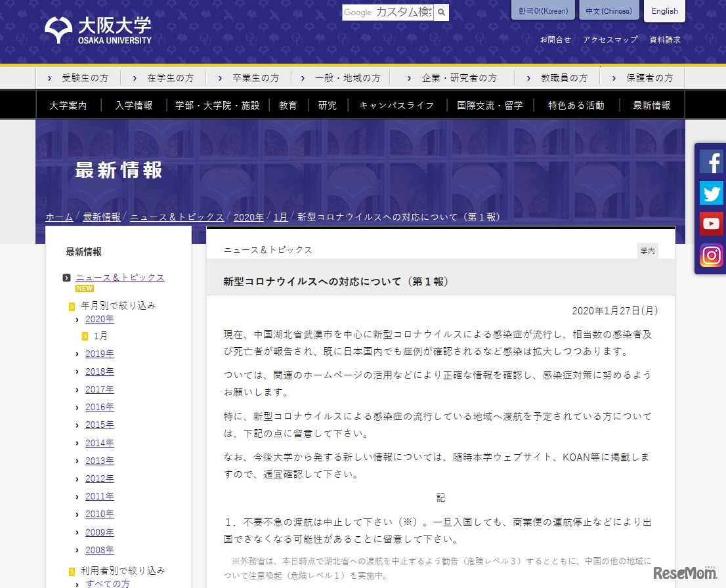Open the 入学情報 menu

[x=134, y=104]
